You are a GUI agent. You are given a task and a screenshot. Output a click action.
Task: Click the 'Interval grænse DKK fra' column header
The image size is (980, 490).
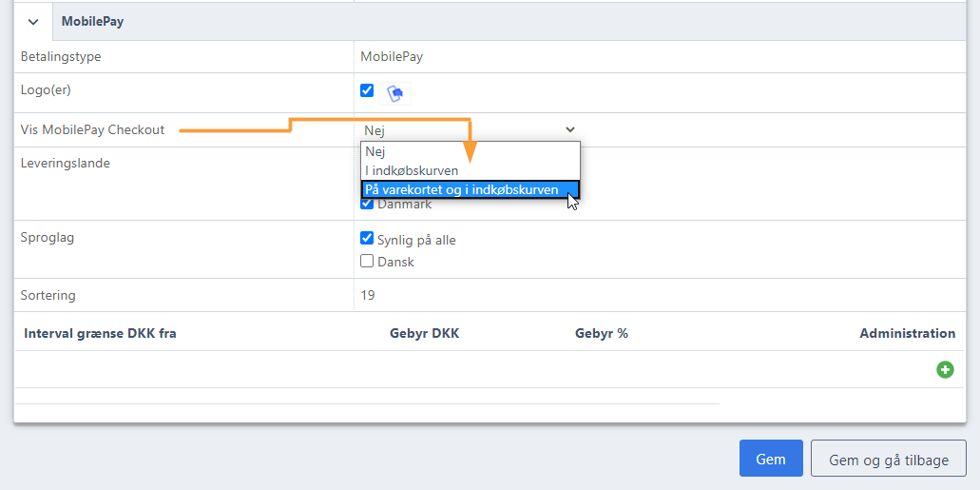click(100, 334)
